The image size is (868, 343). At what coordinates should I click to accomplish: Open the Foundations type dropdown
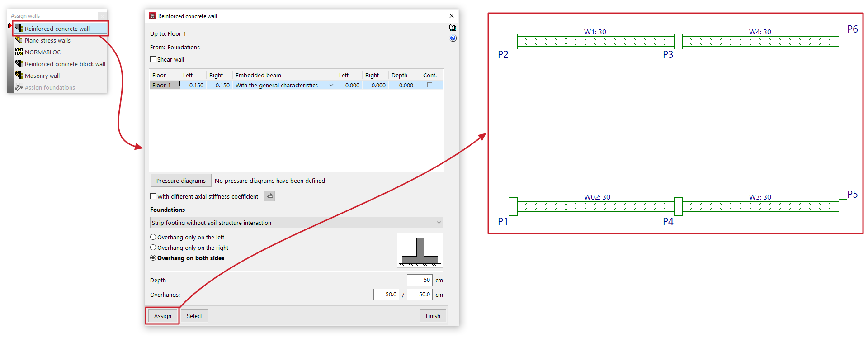(297, 223)
